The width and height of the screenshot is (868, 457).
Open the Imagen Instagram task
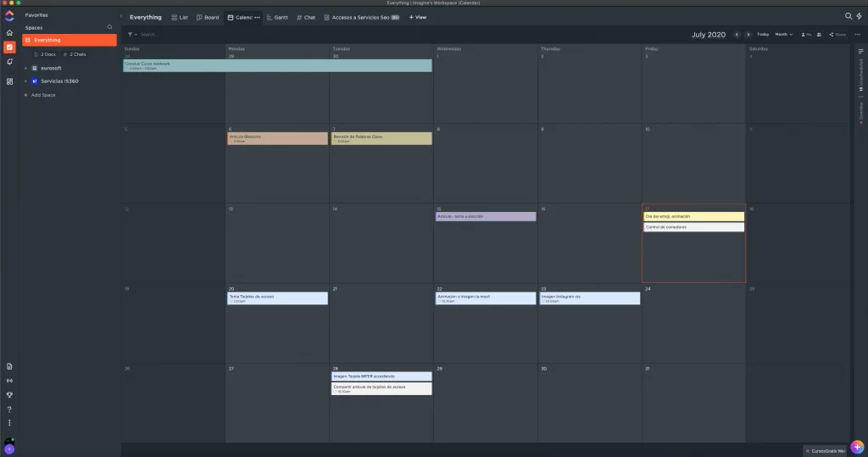tap(590, 298)
